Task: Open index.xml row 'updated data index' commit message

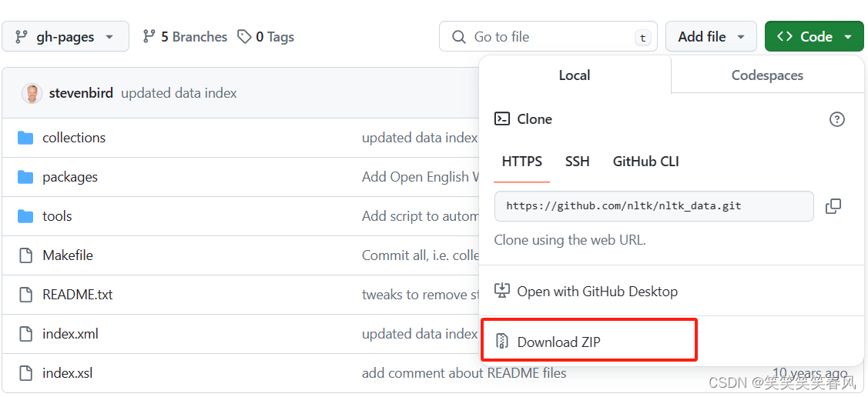Action: 419,334
